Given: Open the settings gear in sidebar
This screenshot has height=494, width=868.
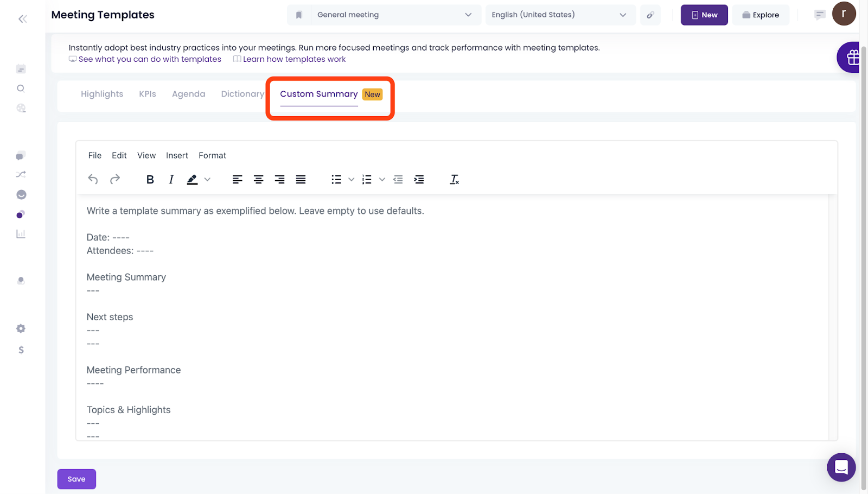Looking at the screenshot, I should tap(21, 328).
